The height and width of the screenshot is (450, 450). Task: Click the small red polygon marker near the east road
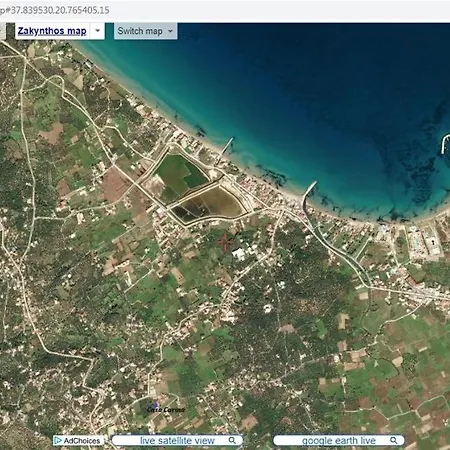click(x=414, y=281)
